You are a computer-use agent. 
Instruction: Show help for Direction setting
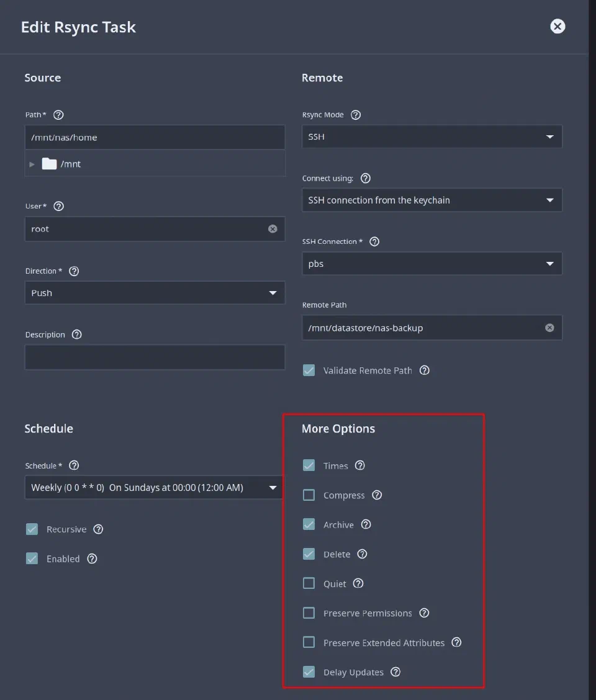point(74,271)
